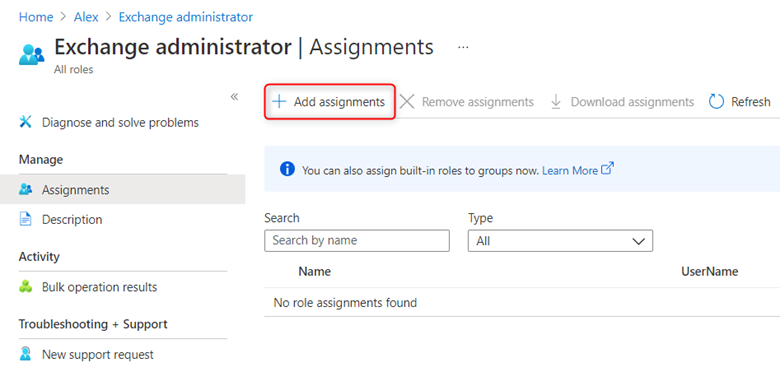Click the Type label above the dropdown
The width and height of the screenshot is (780, 372).
click(x=481, y=218)
